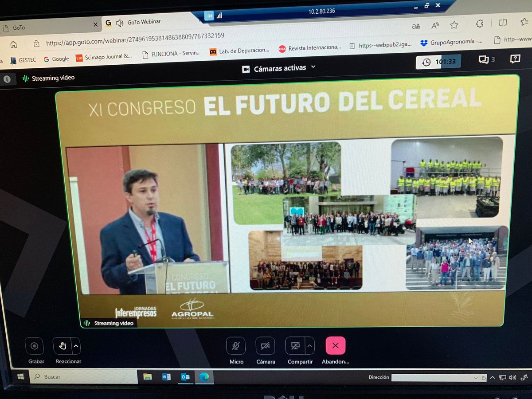Open the GrupoAgronomía Dropbox bookmark
Viewport: 532px width, 399px height.
(x=452, y=42)
